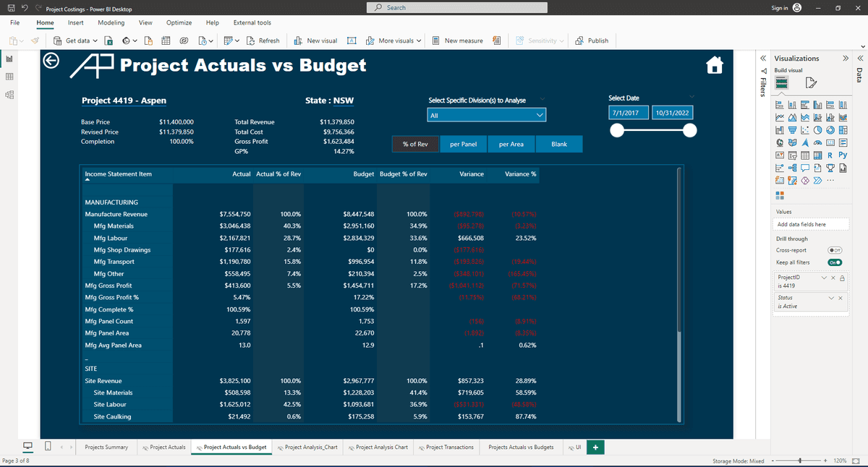Add an R script visual
868x467 pixels.
coord(830,154)
